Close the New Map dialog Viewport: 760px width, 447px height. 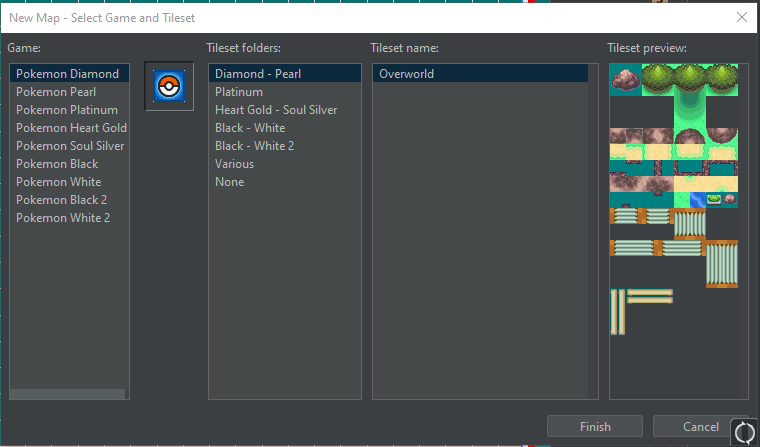coord(741,17)
